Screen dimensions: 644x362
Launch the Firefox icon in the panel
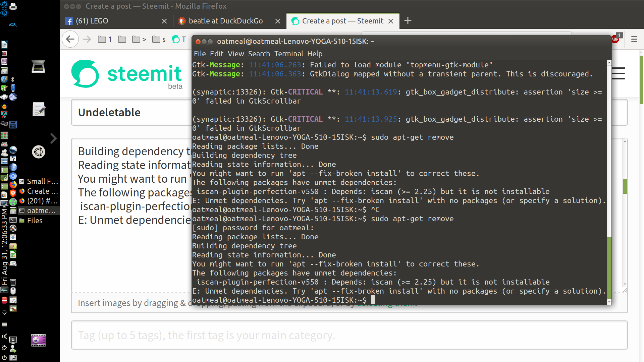(x=13, y=185)
